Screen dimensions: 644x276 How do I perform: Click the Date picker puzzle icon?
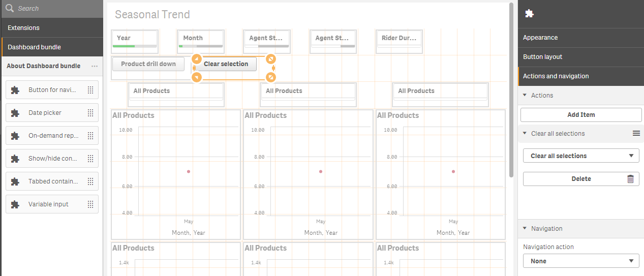pos(15,113)
